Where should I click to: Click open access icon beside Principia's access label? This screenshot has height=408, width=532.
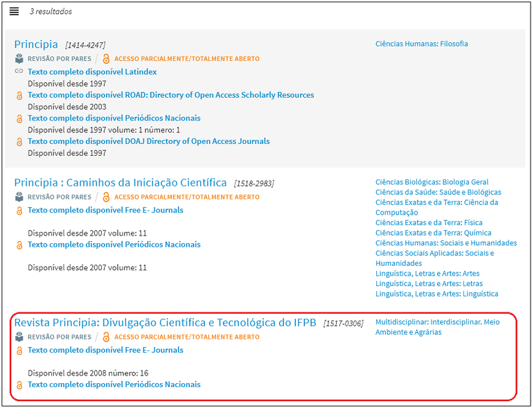tap(106, 59)
